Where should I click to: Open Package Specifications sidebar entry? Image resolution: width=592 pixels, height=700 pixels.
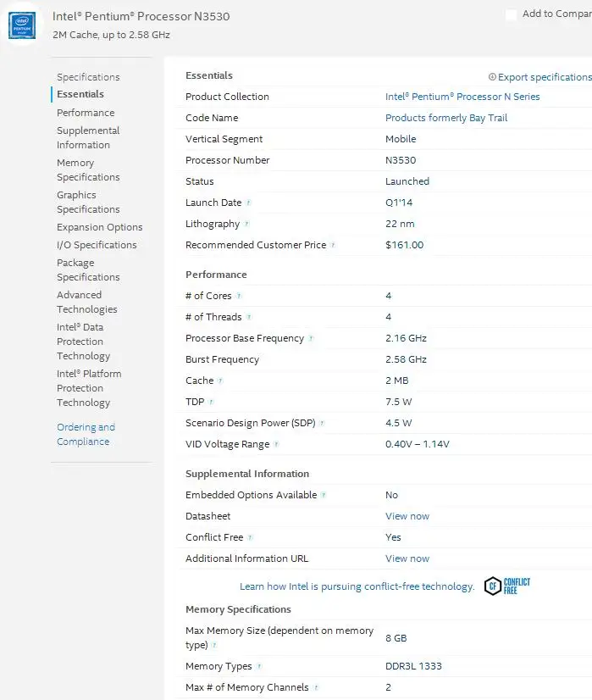point(88,269)
